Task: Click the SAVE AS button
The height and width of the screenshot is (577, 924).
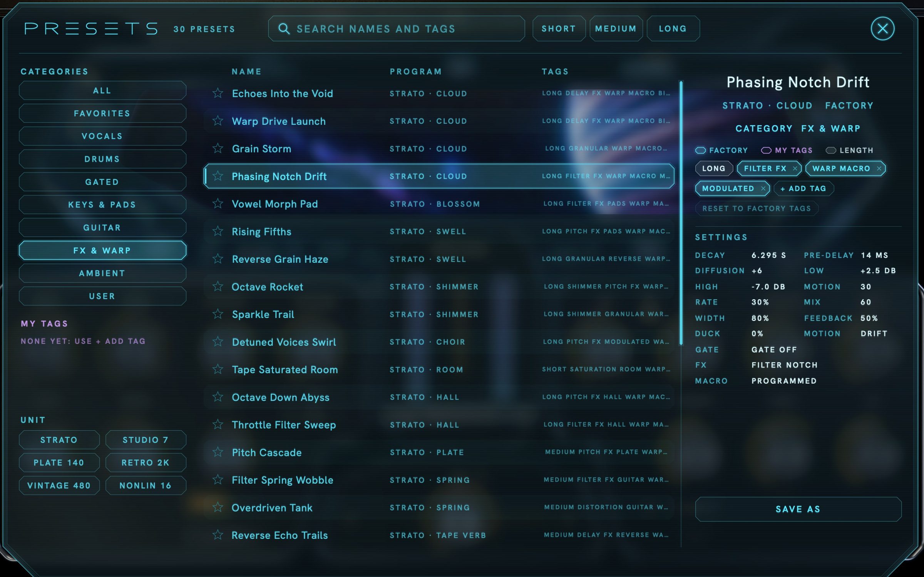Action: click(x=798, y=509)
